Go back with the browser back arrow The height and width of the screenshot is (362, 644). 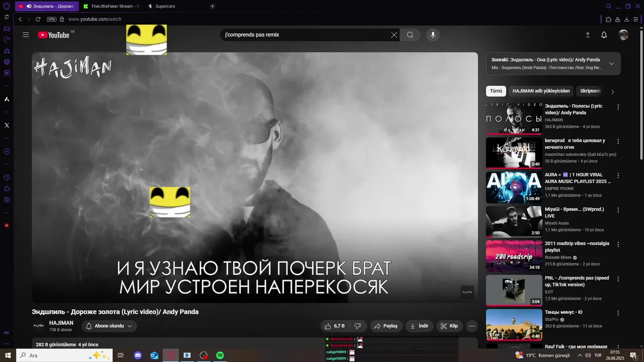point(20,19)
